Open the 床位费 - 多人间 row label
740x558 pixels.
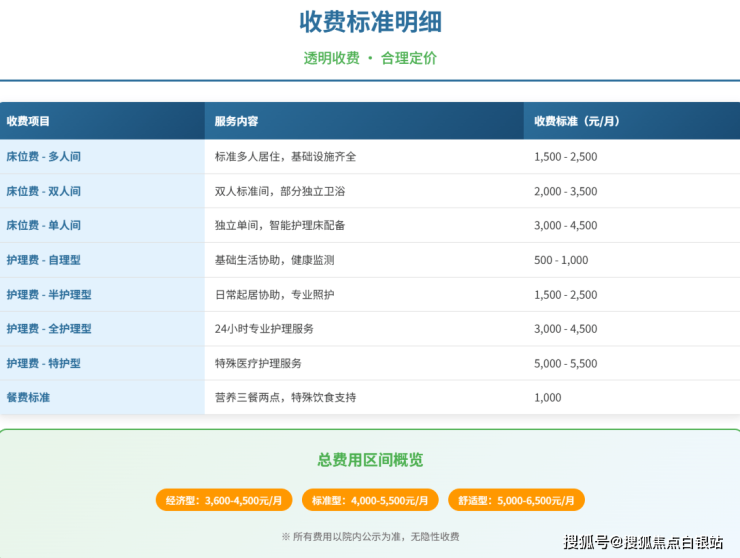pos(43,157)
